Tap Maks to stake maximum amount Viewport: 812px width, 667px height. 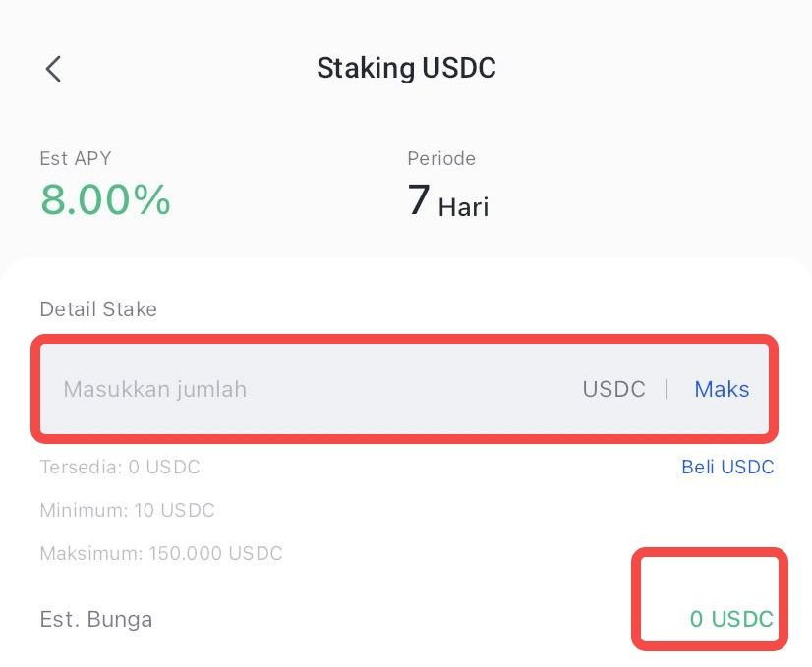[722, 389]
